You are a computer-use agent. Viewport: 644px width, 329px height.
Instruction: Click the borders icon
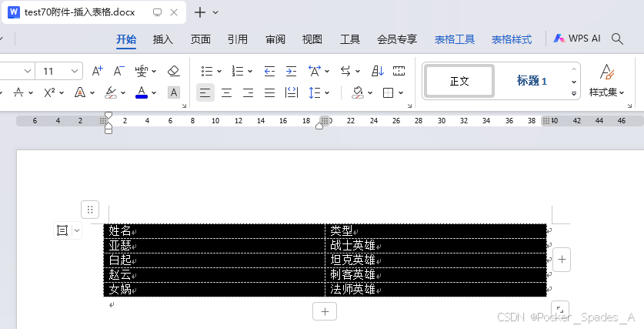tap(388, 92)
